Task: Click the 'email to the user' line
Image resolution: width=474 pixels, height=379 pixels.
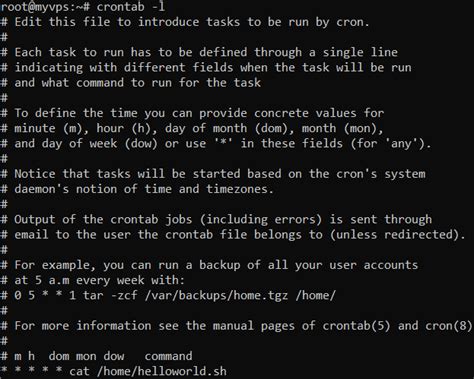Action: [233, 235]
